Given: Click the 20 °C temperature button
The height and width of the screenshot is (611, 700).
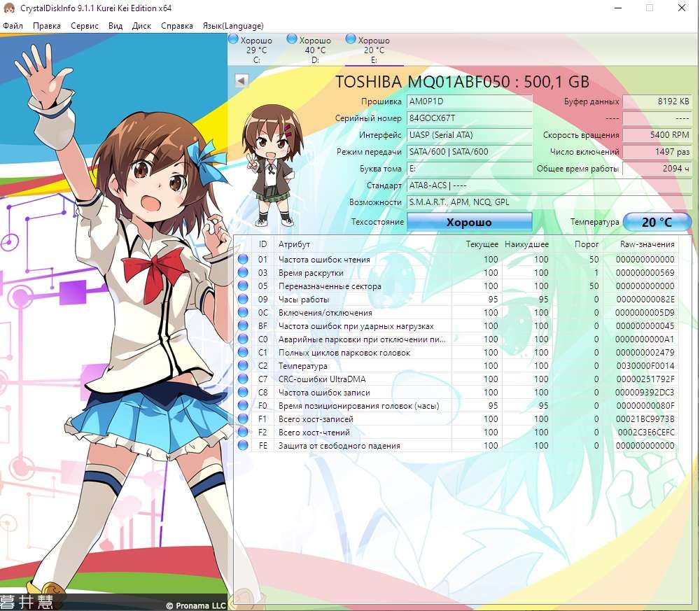Looking at the screenshot, I should pos(657,222).
